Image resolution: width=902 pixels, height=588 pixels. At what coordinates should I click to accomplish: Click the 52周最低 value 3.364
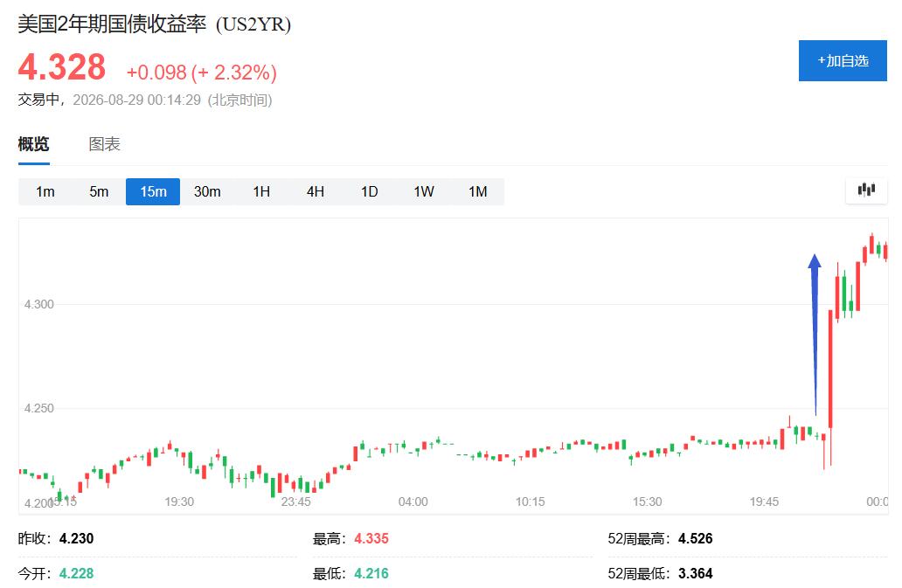coord(696,574)
